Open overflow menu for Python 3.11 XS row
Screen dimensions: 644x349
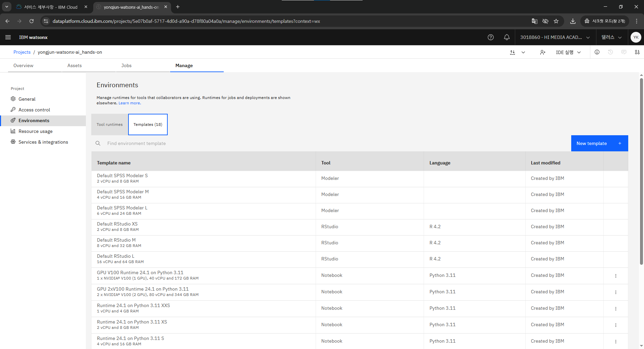click(616, 325)
